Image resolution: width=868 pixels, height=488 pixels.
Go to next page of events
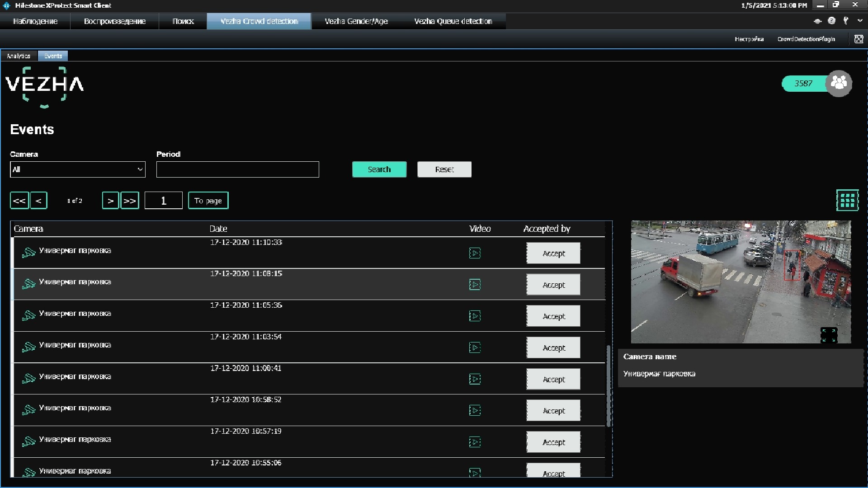(x=111, y=201)
